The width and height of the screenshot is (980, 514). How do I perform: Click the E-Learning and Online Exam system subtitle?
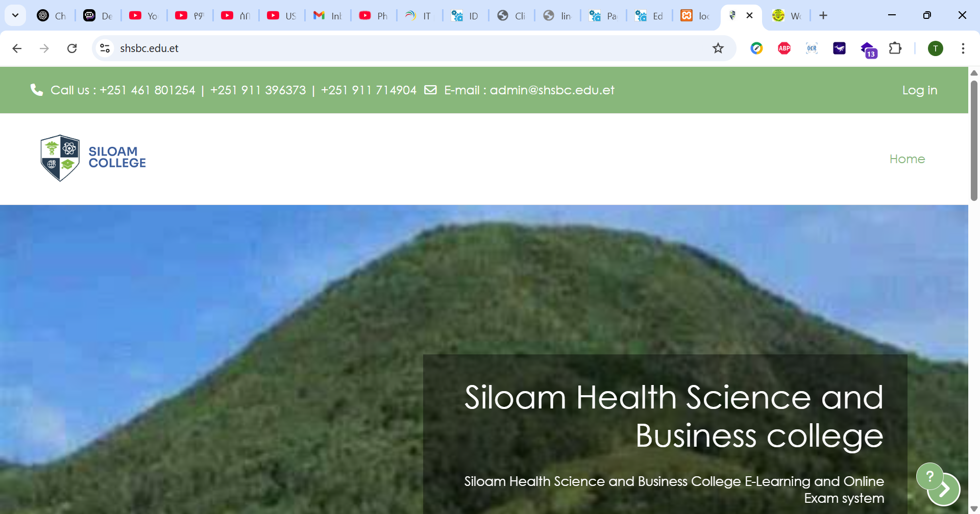(674, 490)
